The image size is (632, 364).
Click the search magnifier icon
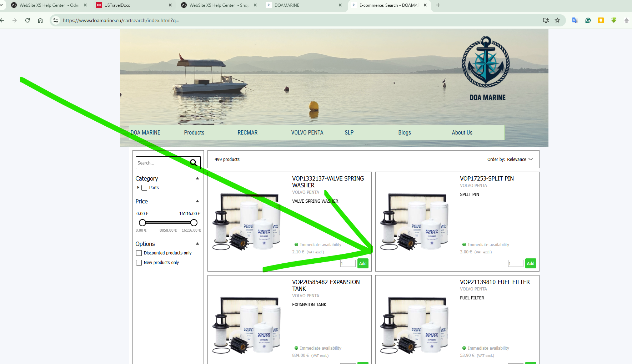click(x=194, y=163)
